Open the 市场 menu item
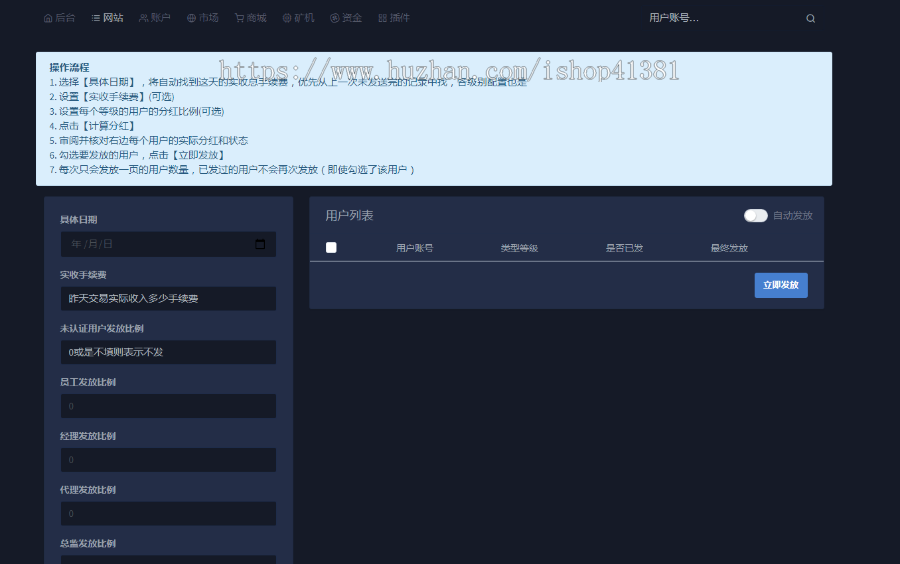The image size is (900, 564). coord(203,18)
